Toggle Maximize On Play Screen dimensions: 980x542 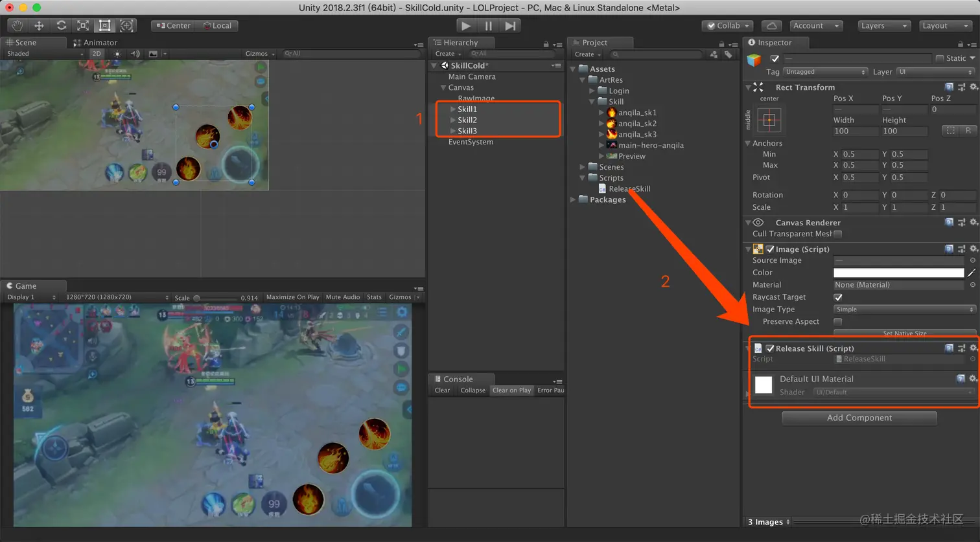click(x=293, y=297)
